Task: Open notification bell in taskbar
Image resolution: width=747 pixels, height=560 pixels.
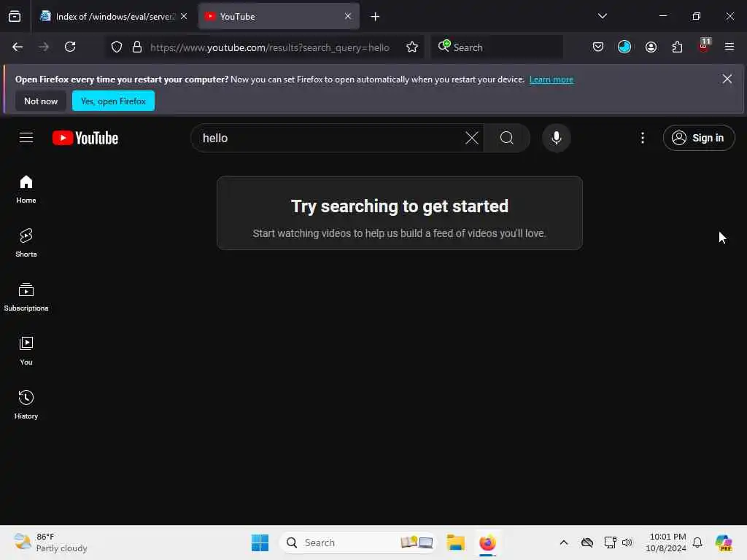Action: (x=697, y=542)
